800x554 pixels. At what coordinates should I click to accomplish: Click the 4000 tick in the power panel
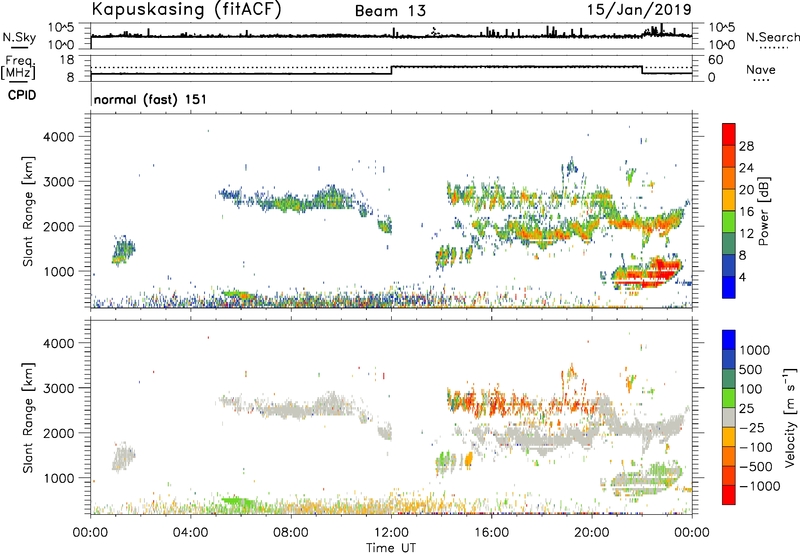point(58,137)
